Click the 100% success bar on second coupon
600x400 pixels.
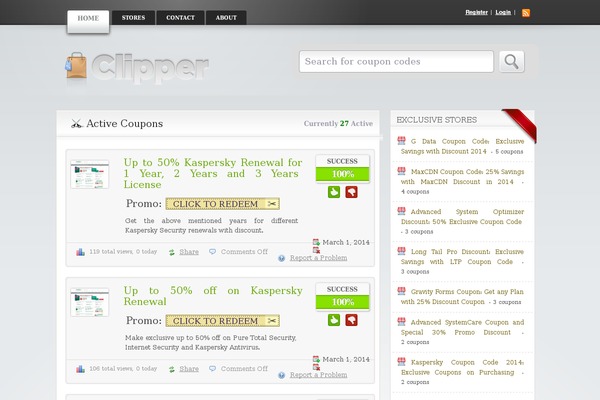coord(342,302)
